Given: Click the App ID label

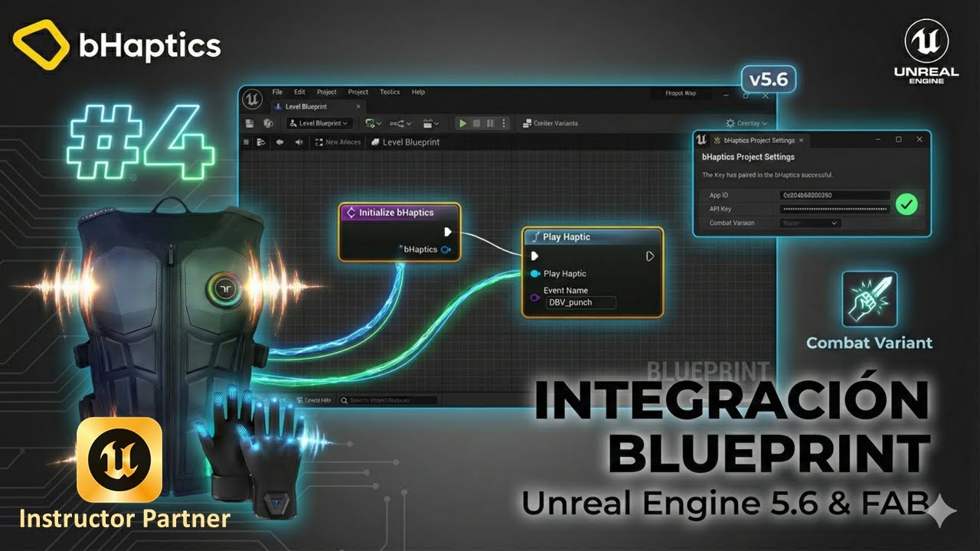Looking at the screenshot, I should point(719,195).
